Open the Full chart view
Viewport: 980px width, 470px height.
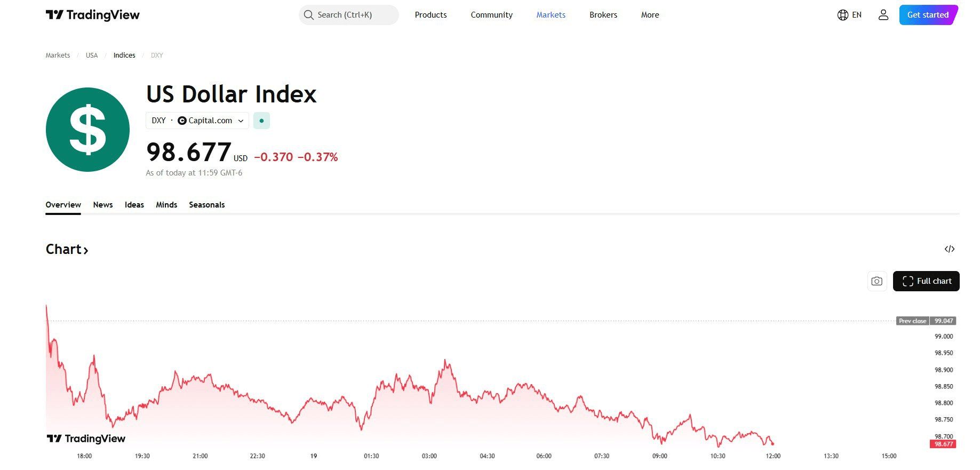tap(926, 281)
